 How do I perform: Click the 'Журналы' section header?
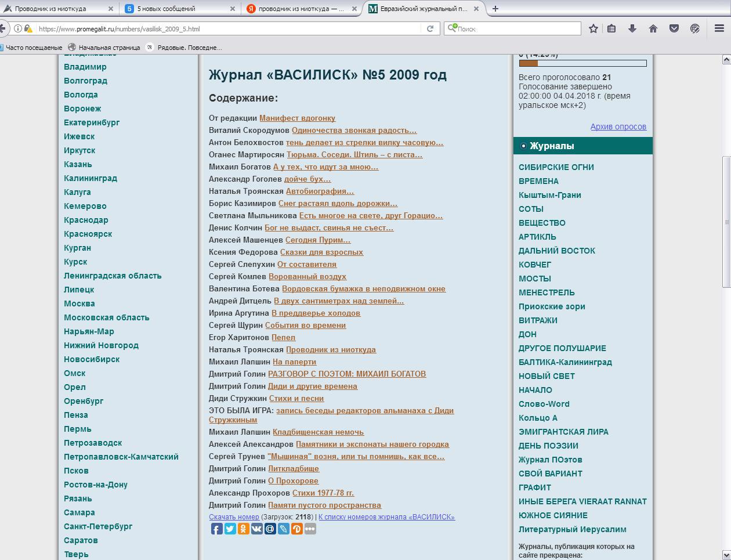point(583,146)
